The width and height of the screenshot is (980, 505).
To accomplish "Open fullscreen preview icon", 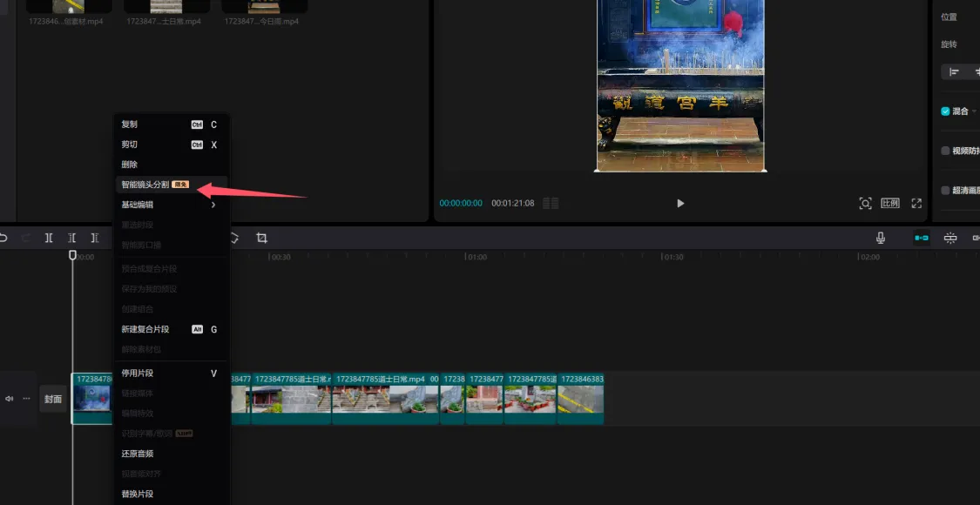I will 916,203.
